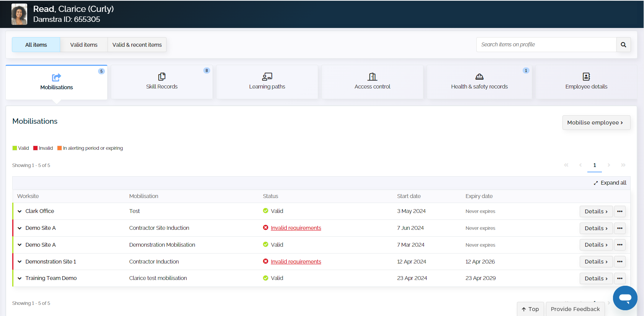Click the search magnifier icon button
Screen dimensions: 644x316
click(623, 45)
